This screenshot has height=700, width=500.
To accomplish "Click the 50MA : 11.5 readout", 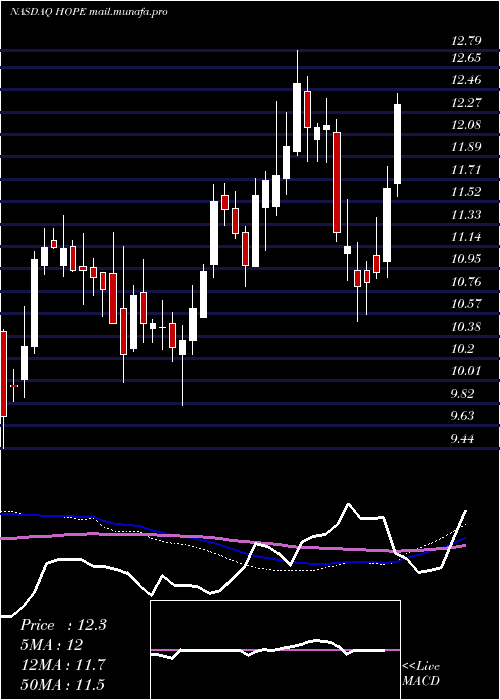I will pyautogui.click(x=63, y=685).
